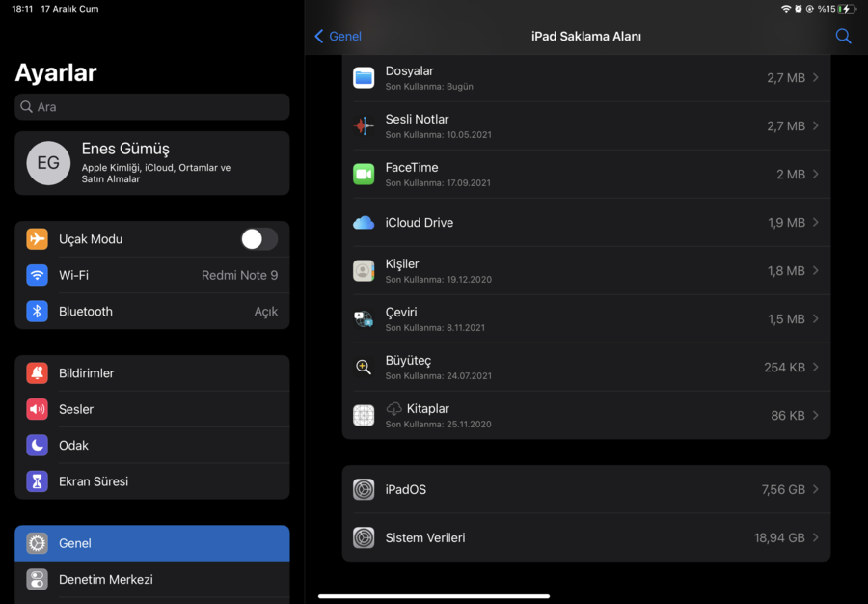Screen dimensions: 868x604
Task: Tap the 1,9 MB iCloud Drive size
Action: 786,223
